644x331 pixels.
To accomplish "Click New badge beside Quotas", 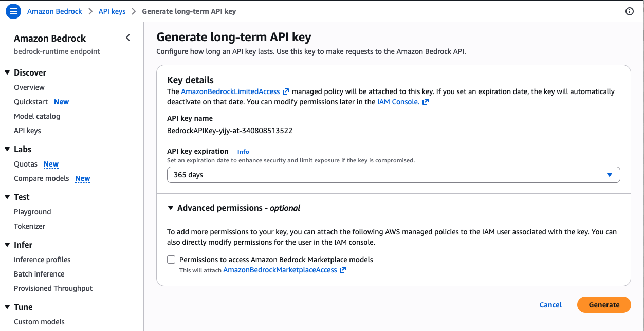I will coord(51,164).
